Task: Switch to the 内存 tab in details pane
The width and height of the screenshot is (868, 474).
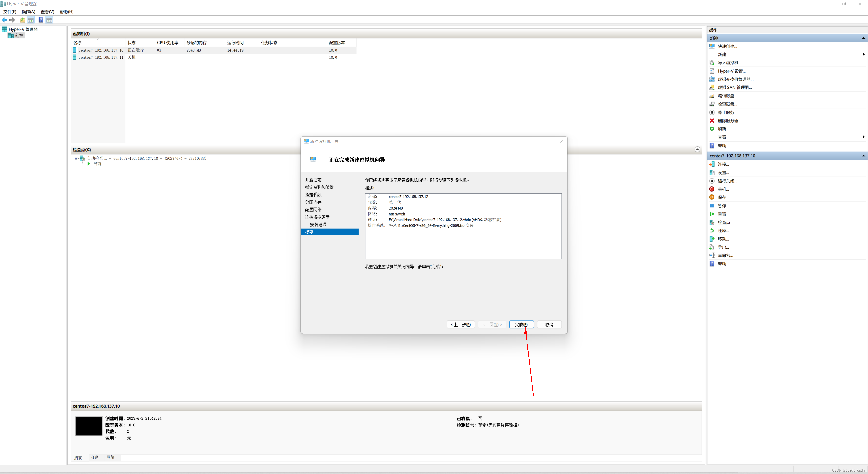Action: coord(94,457)
